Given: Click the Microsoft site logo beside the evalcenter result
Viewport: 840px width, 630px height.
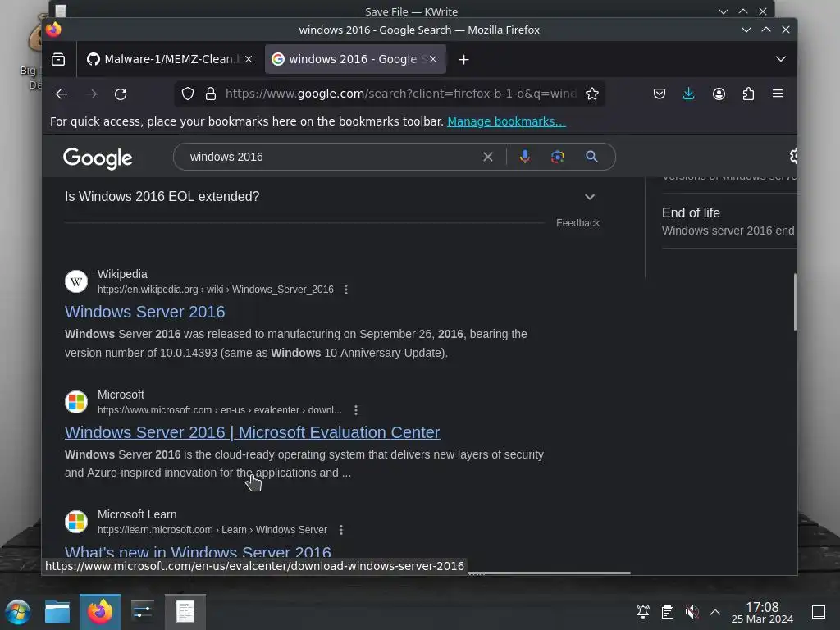Looking at the screenshot, I should pyautogui.click(x=76, y=402).
